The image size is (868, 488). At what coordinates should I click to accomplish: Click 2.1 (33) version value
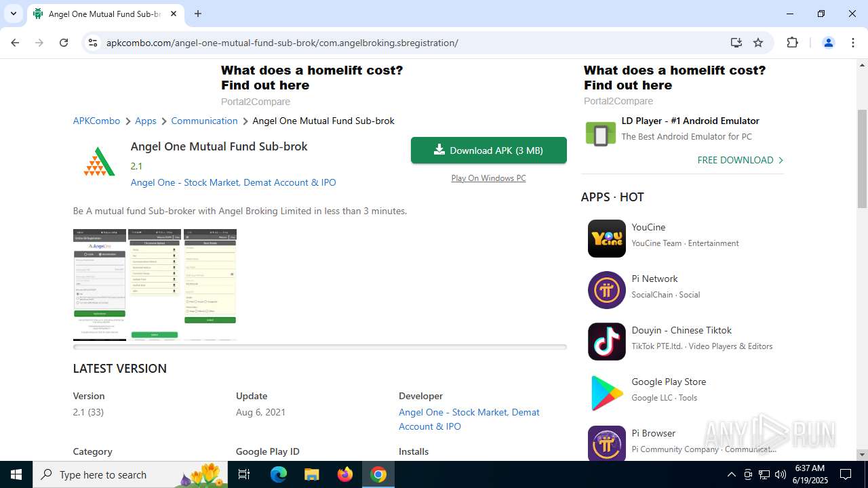88,412
